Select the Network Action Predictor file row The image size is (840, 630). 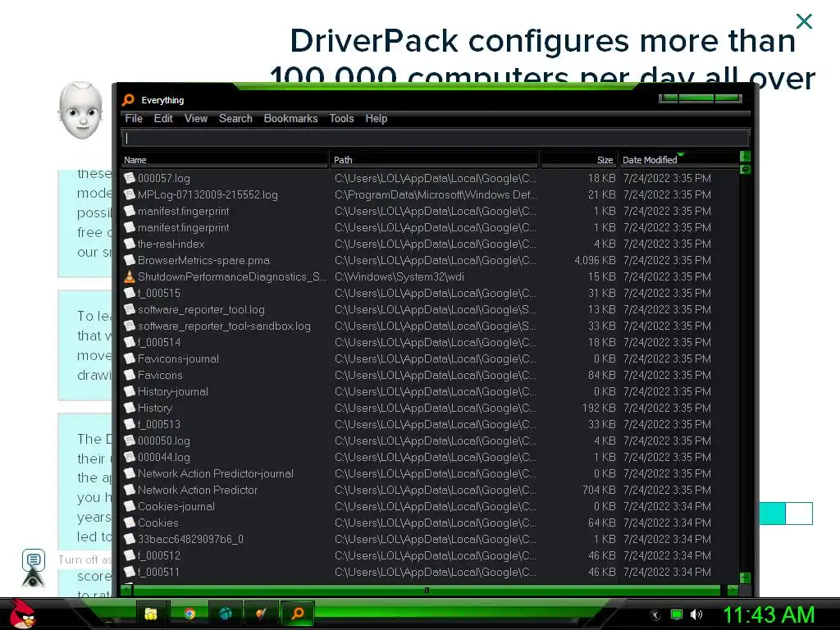point(430,490)
